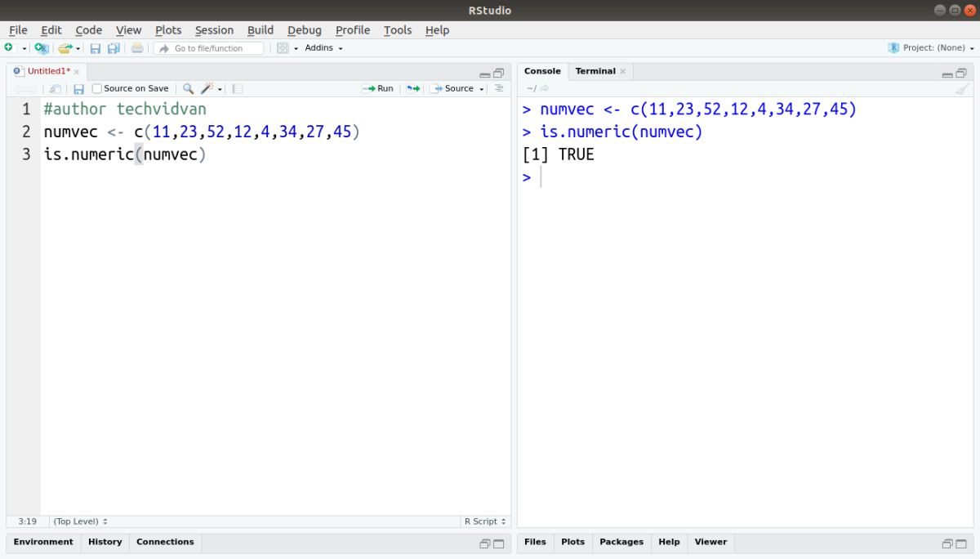This screenshot has width=980, height=559.
Task: Close the Untitled1 tab
Action: click(x=77, y=72)
